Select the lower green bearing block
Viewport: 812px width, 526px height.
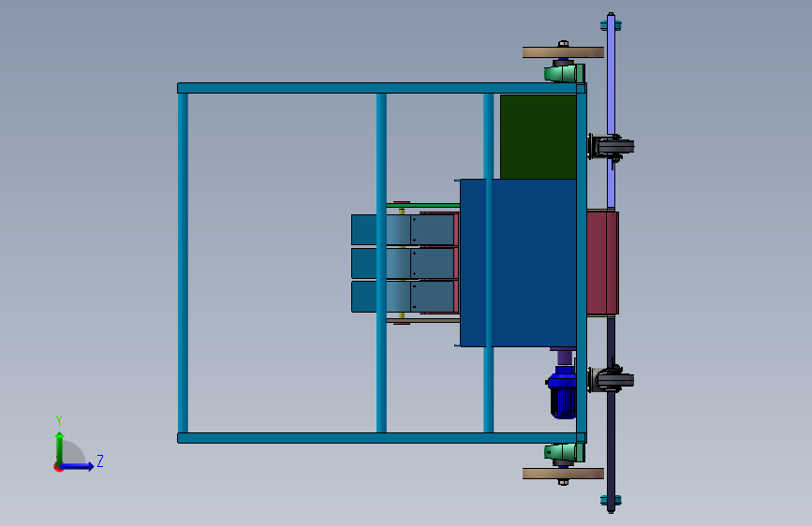[564, 453]
